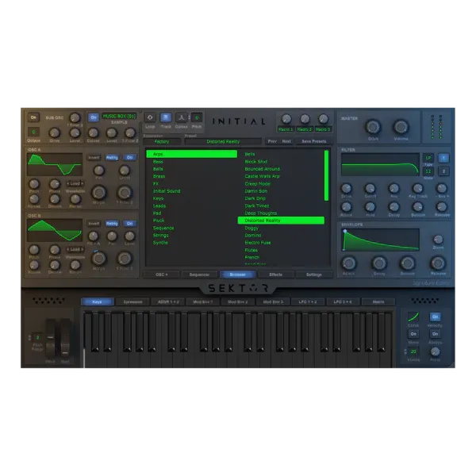Open the Settings tab
476x476 pixels.
(x=314, y=274)
